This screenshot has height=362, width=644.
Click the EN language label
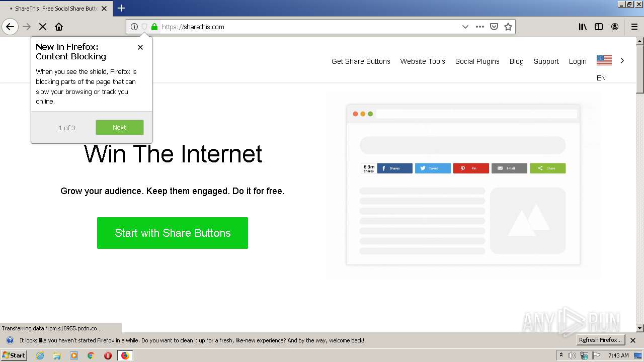pyautogui.click(x=601, y=78)
